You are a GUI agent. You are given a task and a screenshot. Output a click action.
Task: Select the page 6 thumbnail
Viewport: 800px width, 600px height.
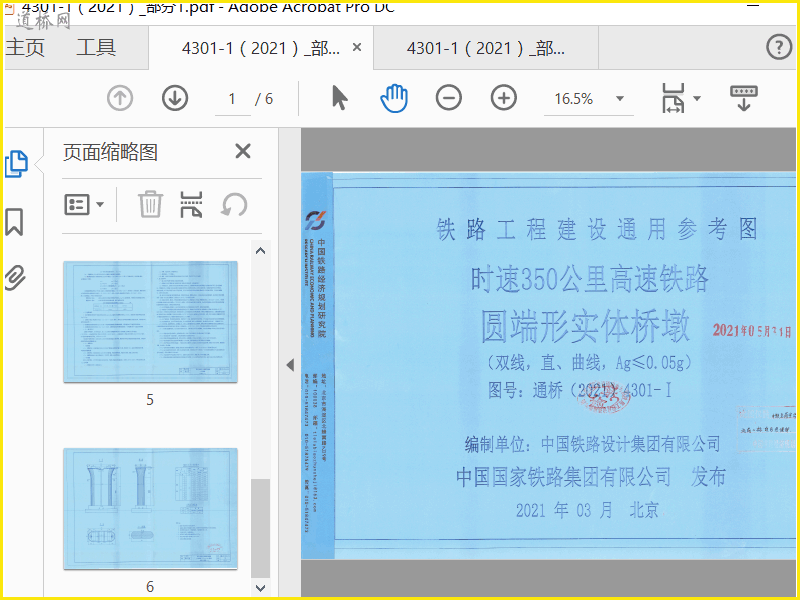coord(150,508)
